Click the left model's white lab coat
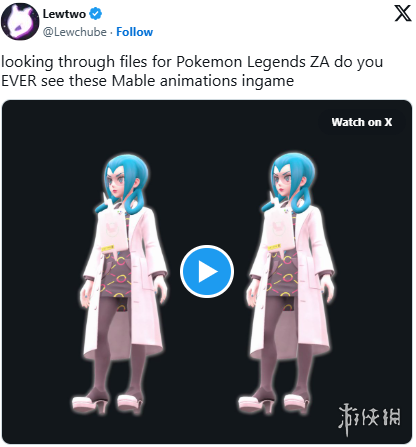416x447 pixels. point(147,283)
